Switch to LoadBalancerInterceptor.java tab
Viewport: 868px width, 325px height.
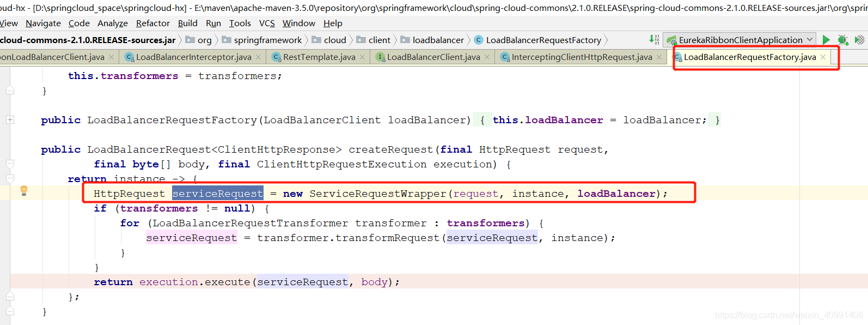click(x=193, y=57)
